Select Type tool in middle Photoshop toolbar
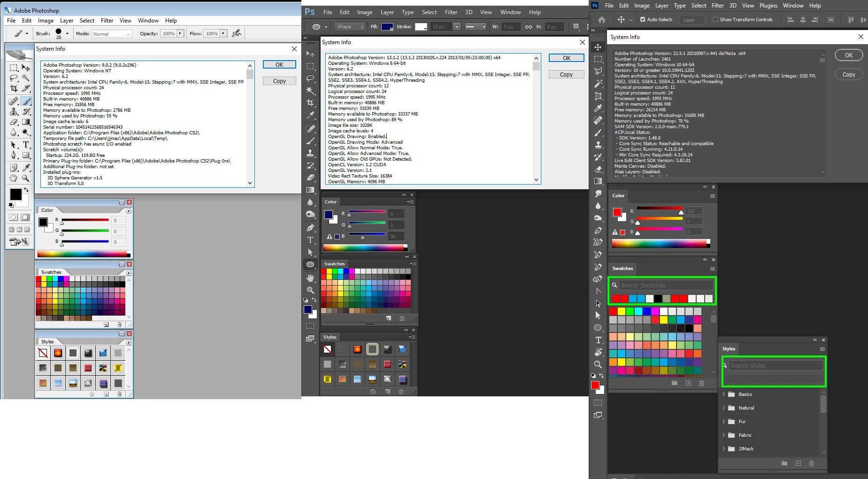This screenshot has height=479, width=868. click(310, 239)
